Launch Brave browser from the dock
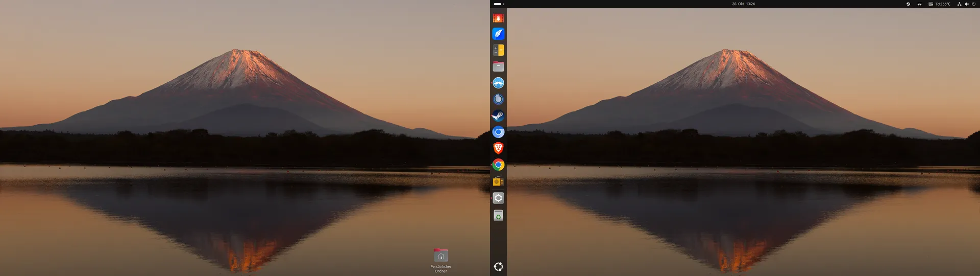The width and height of the screenshot is (980, 276). coord(498,148)
